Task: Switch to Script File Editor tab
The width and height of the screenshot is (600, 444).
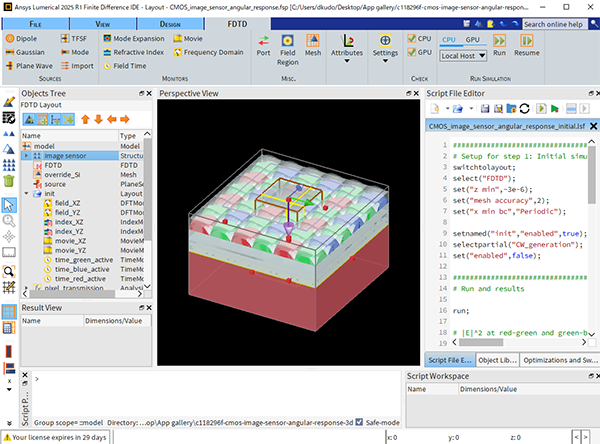Action: pos(450,360)
